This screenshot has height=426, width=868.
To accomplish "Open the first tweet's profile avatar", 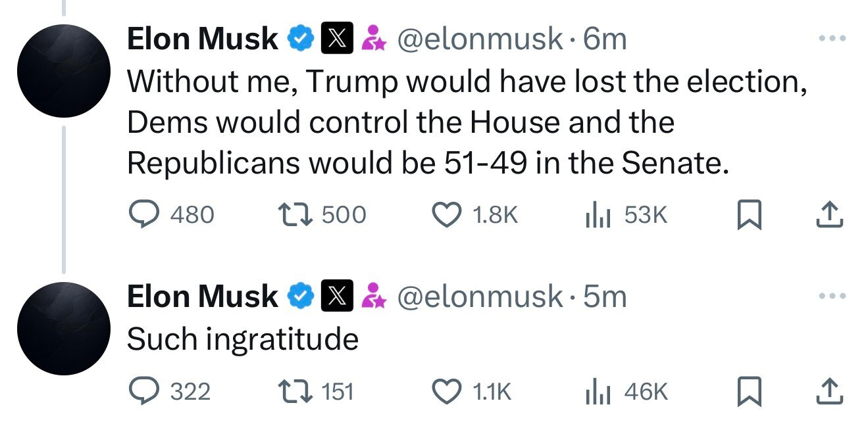I will pyautogui.click(x=64, y=71).
